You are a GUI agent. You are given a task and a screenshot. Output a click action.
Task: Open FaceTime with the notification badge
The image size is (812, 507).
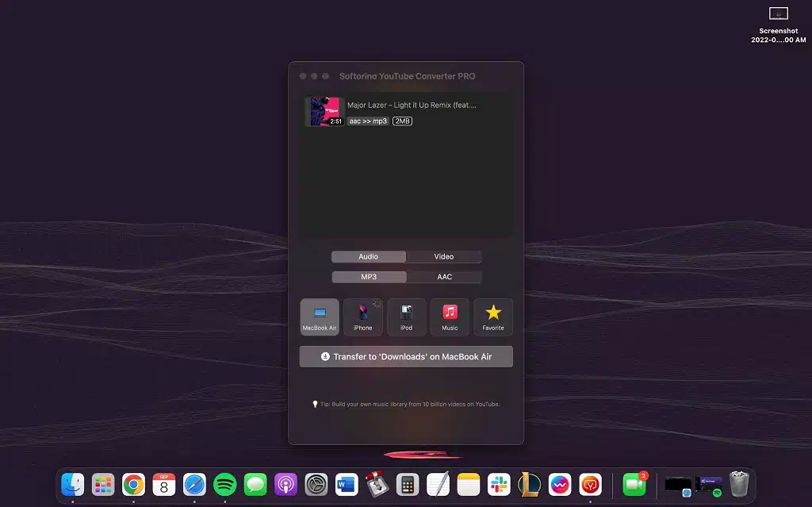[634, 484]
